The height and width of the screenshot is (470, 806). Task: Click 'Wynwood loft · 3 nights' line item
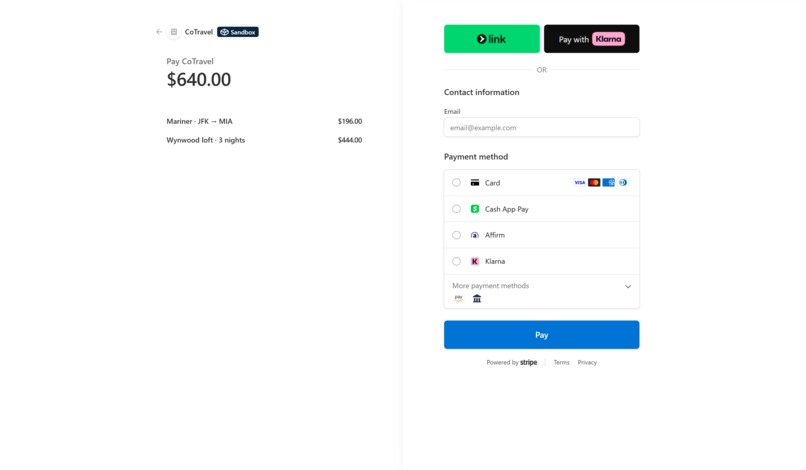(206, 140)
